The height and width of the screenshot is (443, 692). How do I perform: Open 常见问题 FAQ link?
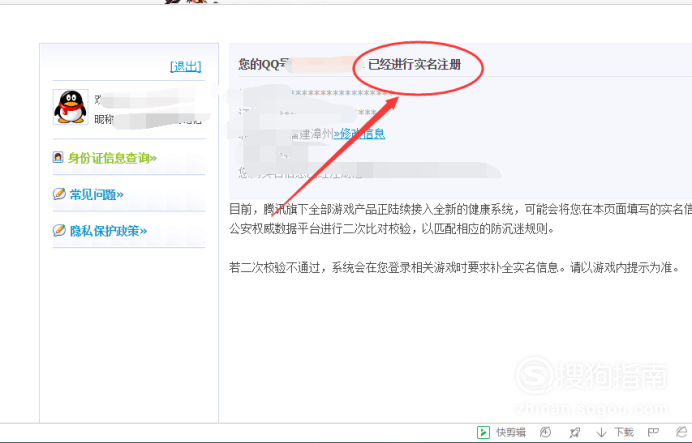(96, 194)
